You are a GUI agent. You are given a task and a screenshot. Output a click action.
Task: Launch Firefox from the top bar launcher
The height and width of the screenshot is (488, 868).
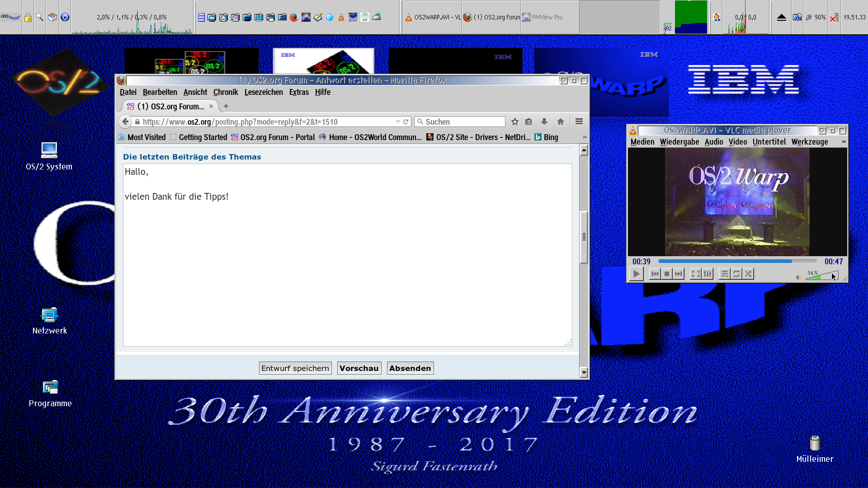point(294,17)
